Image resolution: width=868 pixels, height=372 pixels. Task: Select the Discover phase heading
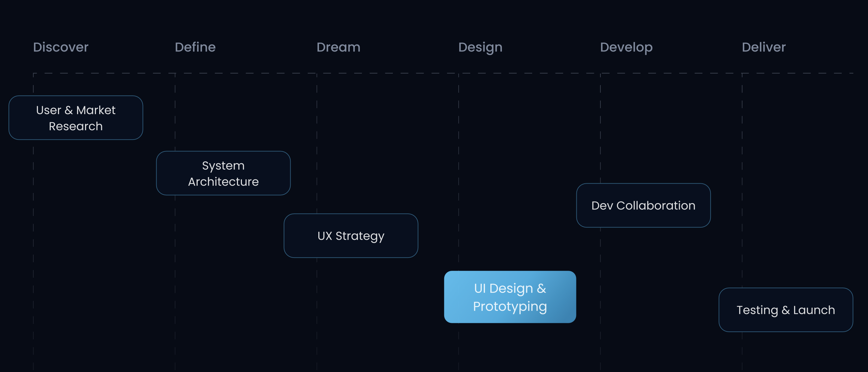click(61, 47)
